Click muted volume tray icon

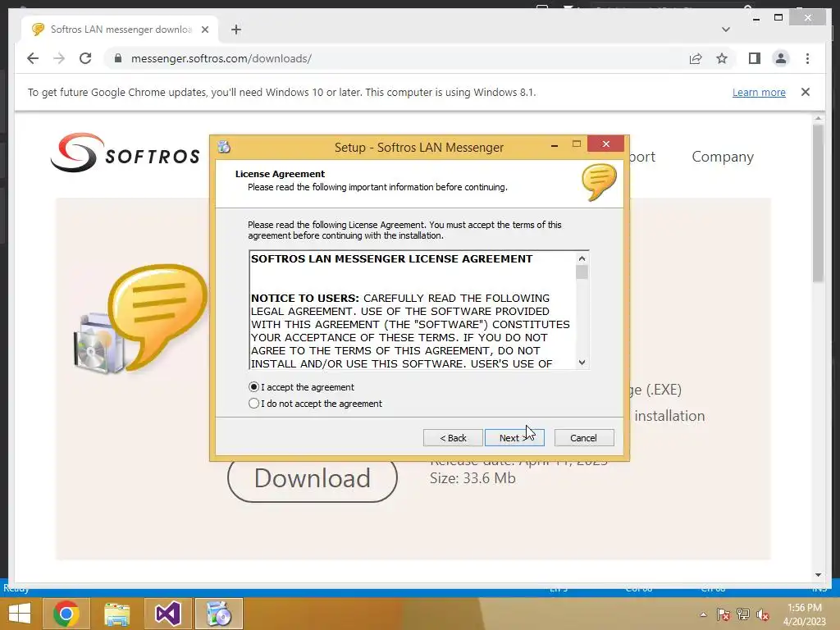click(762, 614)
